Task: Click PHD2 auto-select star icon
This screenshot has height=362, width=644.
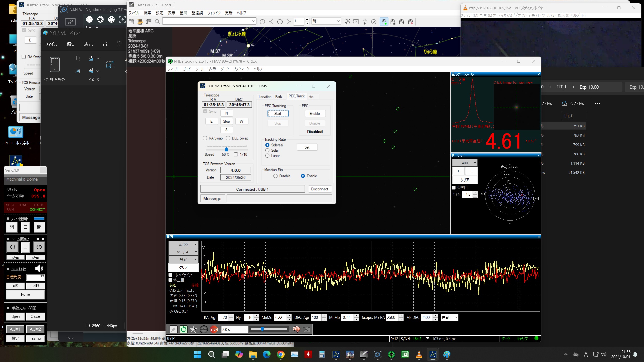Action: (194, 329)
